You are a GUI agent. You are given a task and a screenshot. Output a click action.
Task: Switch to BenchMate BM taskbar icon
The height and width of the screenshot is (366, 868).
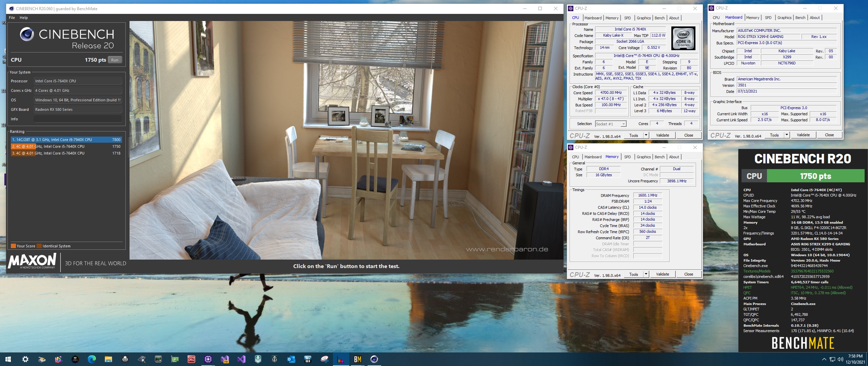click(357, 359)
